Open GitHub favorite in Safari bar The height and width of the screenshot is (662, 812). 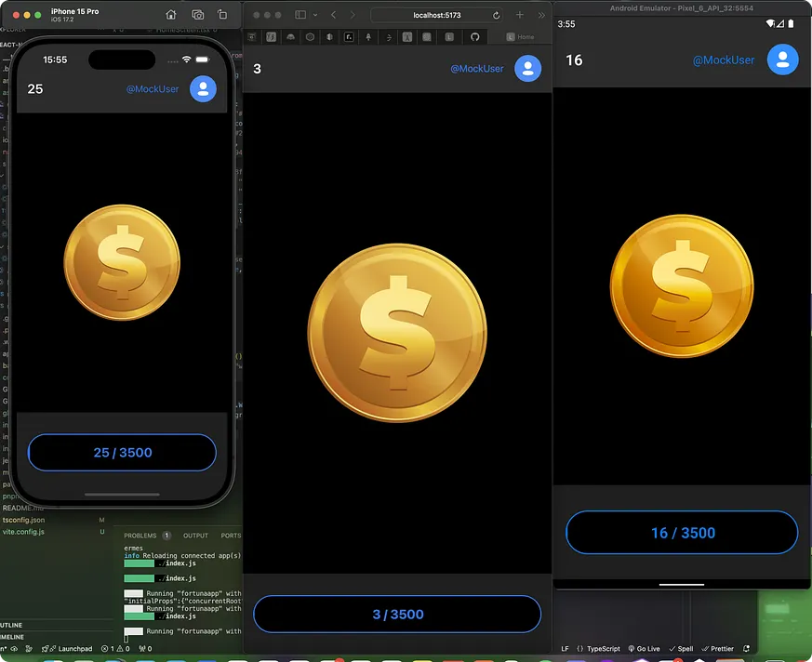tap(475, 37)
